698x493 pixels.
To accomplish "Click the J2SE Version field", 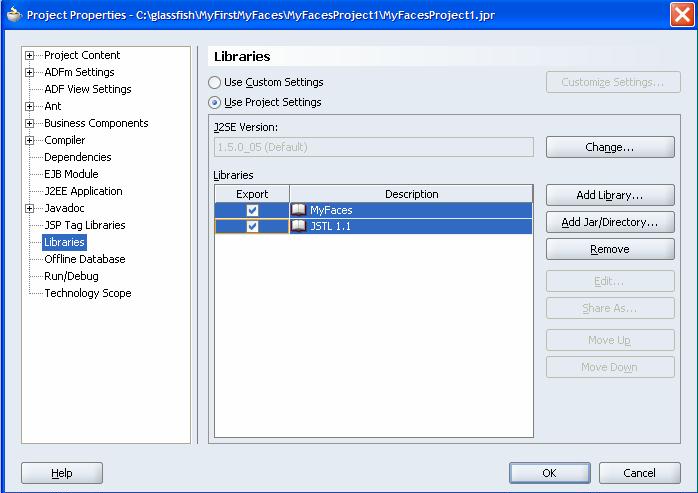I will point(373,147).
